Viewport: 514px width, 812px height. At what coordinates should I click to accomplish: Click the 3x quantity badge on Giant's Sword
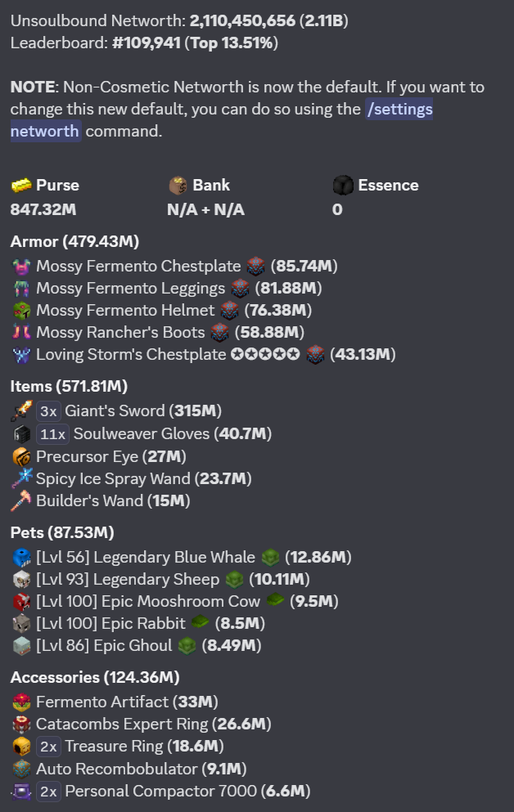click(48, 411)
